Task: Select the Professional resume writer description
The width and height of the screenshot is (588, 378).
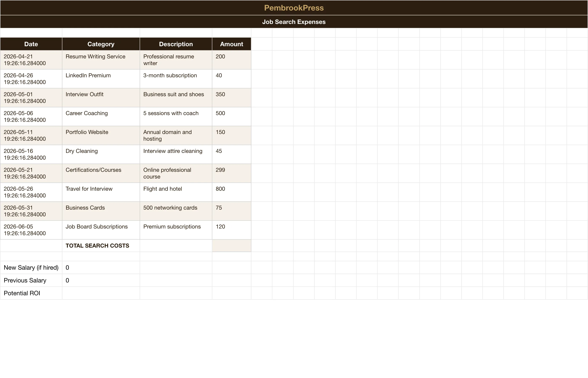Action: tap(176, 60)
